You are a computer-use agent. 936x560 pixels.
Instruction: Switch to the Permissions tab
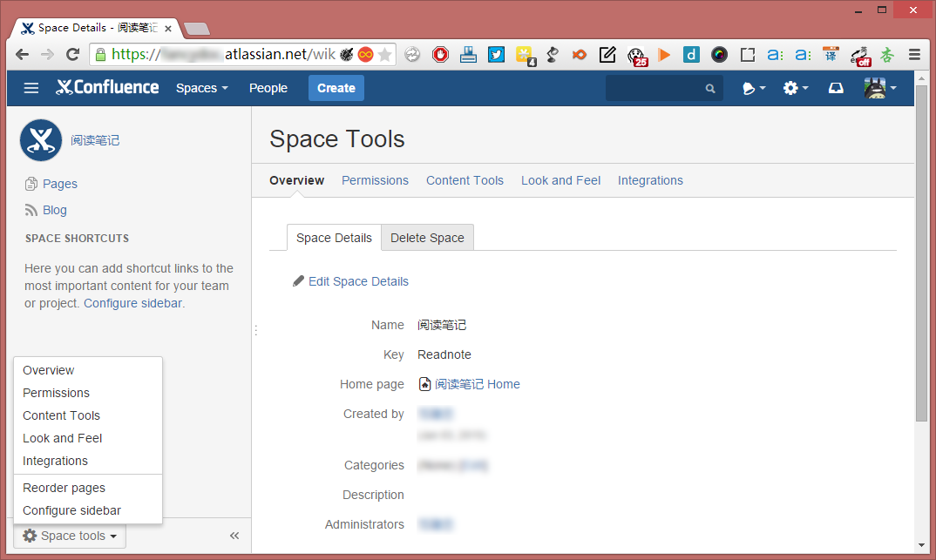pos(375,180)
